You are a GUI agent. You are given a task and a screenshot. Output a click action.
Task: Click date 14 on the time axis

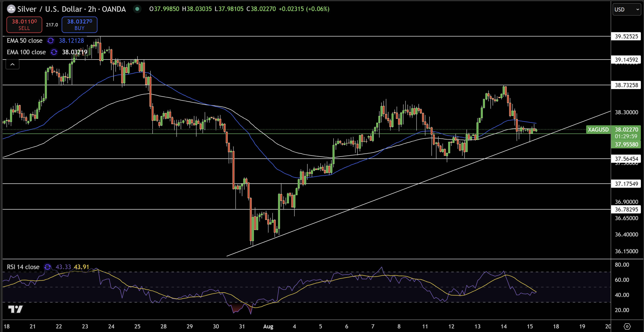point(503,326)
